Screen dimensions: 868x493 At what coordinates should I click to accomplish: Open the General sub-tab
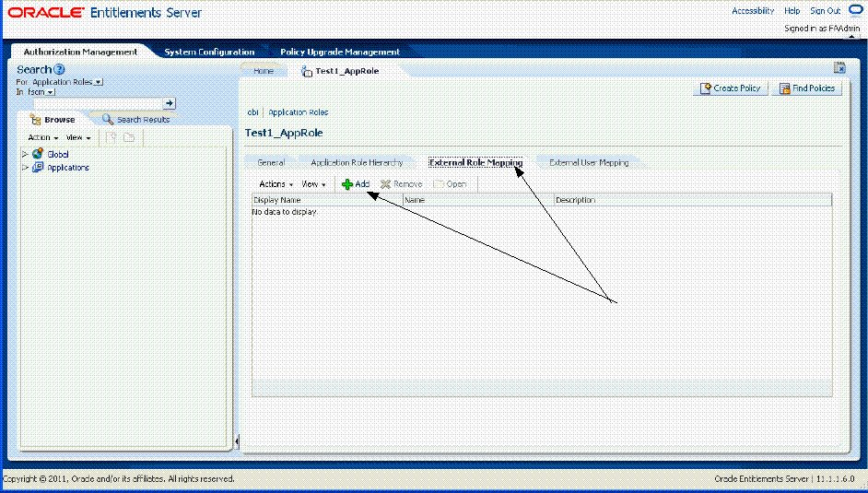click(x=271, y=163)
